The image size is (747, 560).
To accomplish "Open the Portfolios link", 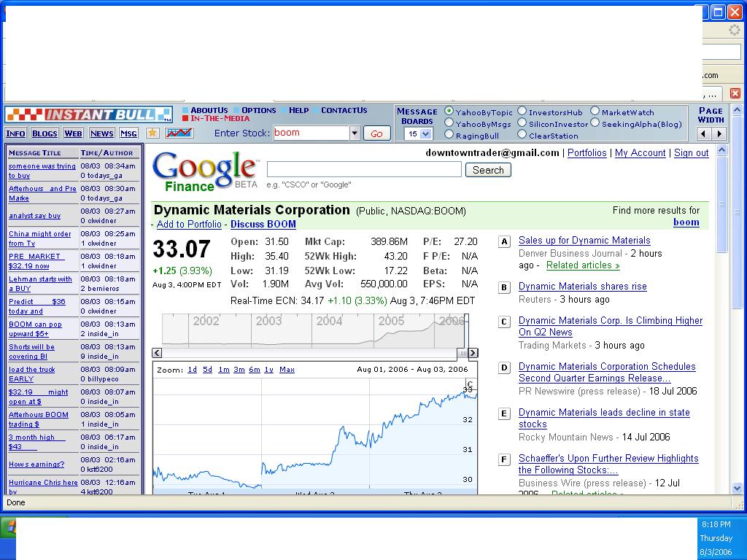I will 587,153.
